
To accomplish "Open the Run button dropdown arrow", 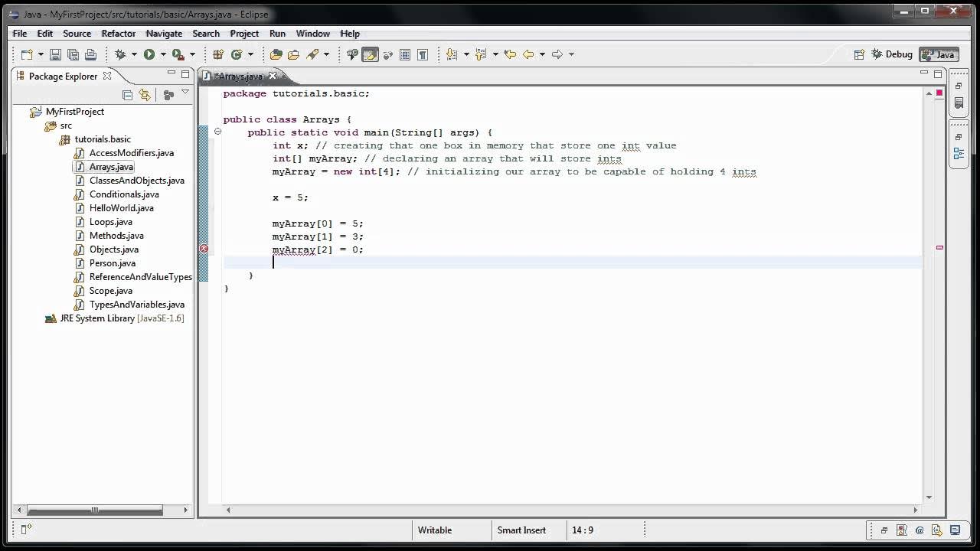I will tap(162, 54).
